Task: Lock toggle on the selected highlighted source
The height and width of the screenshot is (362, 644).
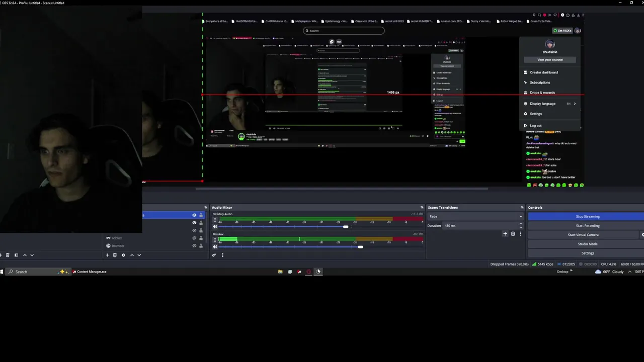Action: click(x=201, y=215)
